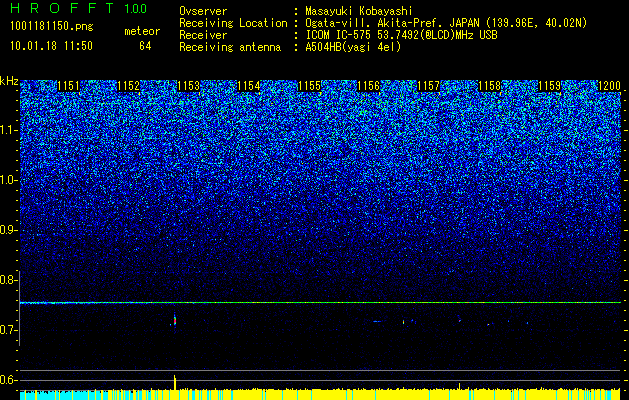Click the 0.6 kHz frequency label

(7, 380)
